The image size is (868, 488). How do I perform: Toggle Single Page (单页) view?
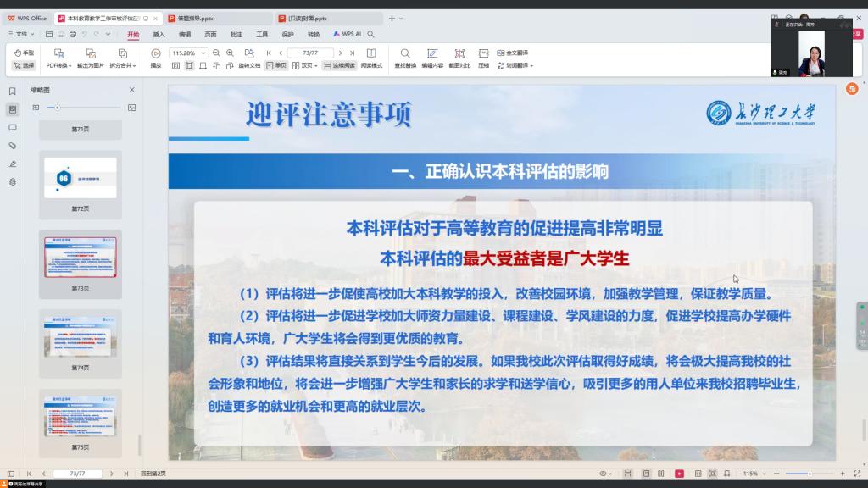click(275, 65)
